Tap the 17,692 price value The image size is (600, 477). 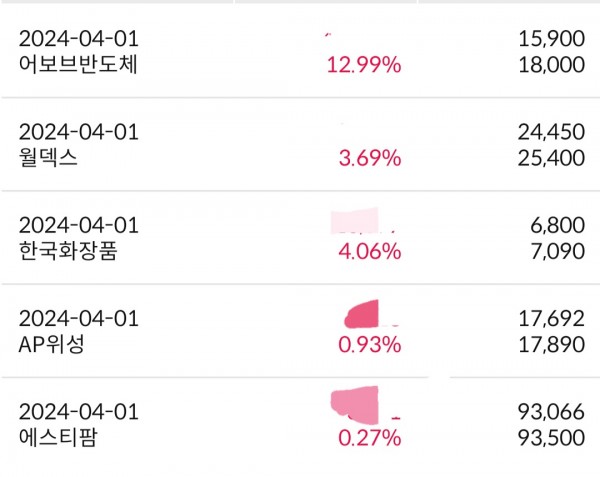550,318
